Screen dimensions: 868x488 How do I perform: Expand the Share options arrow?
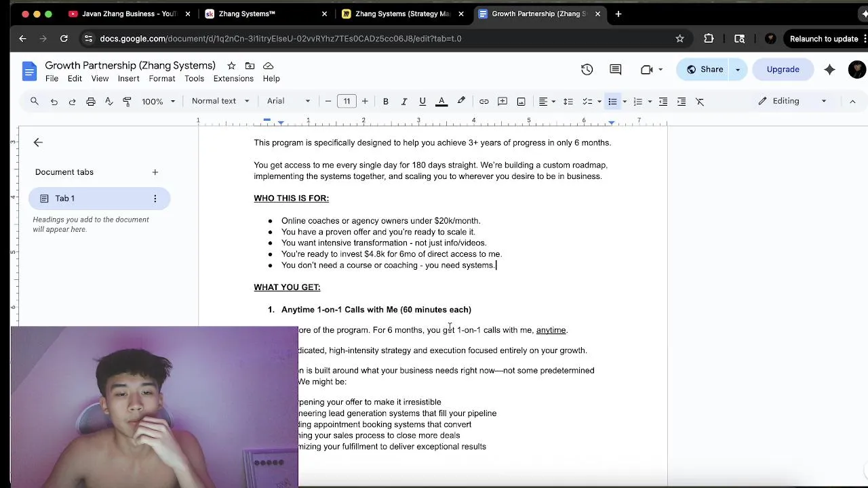click(738, 69)
